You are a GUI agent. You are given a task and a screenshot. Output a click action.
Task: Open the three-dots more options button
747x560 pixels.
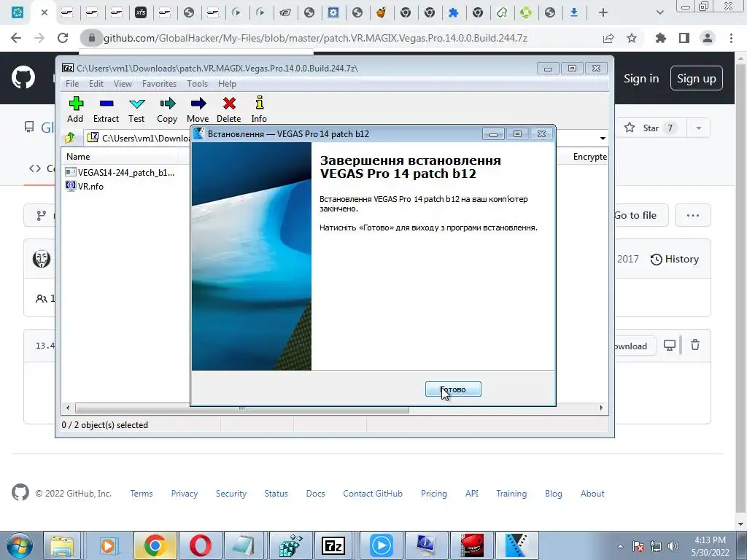click(693, 215)
